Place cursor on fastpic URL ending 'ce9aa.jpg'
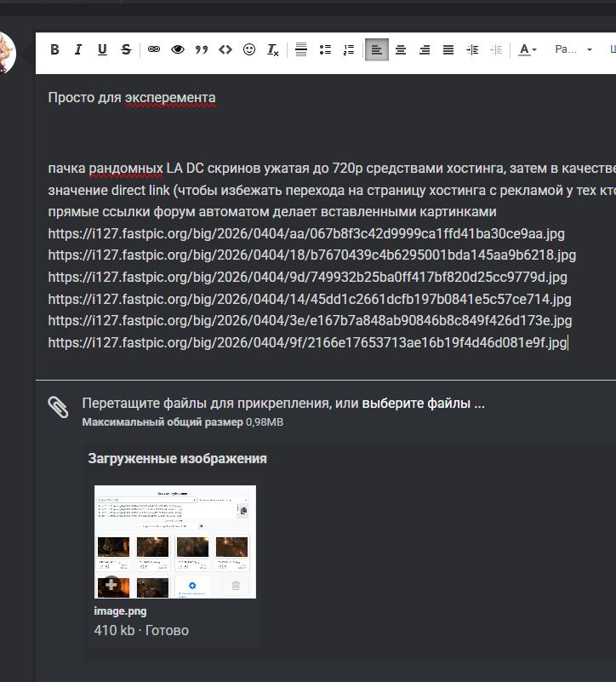 306,234
